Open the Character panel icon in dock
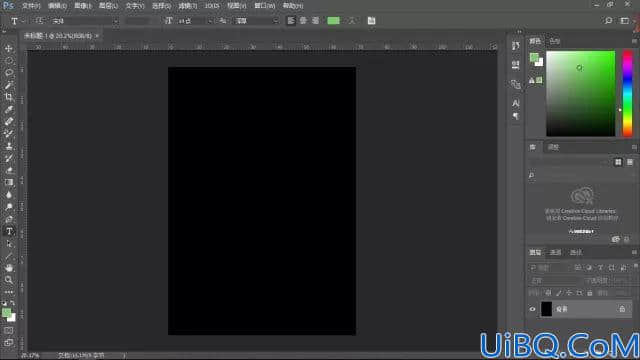The width and height of the screenshot is (640, 360). click(x=516, y=103)
